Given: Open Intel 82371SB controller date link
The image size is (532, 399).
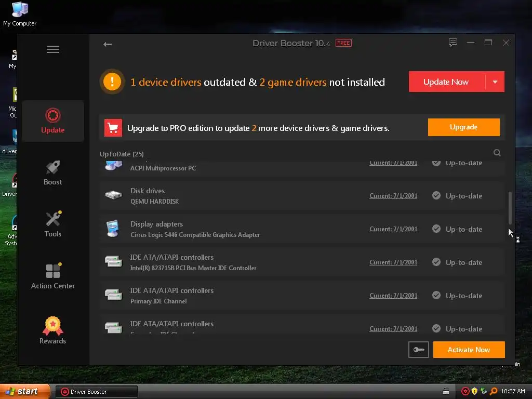Looking at the screenshot, I should coord(393,262).
